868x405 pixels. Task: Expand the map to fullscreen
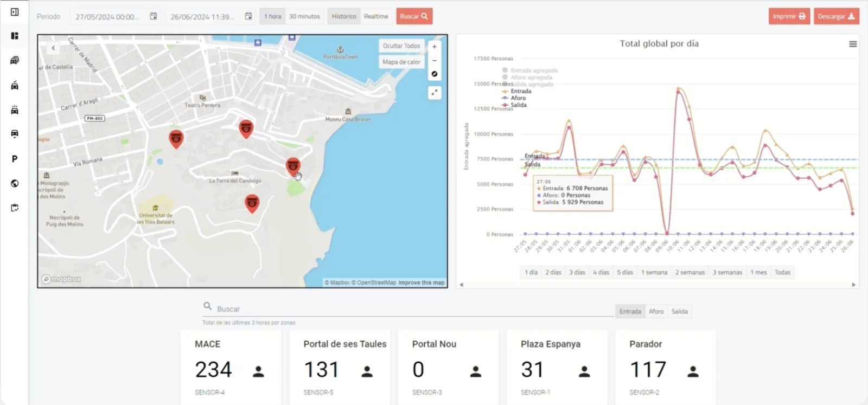coord(434,93)
